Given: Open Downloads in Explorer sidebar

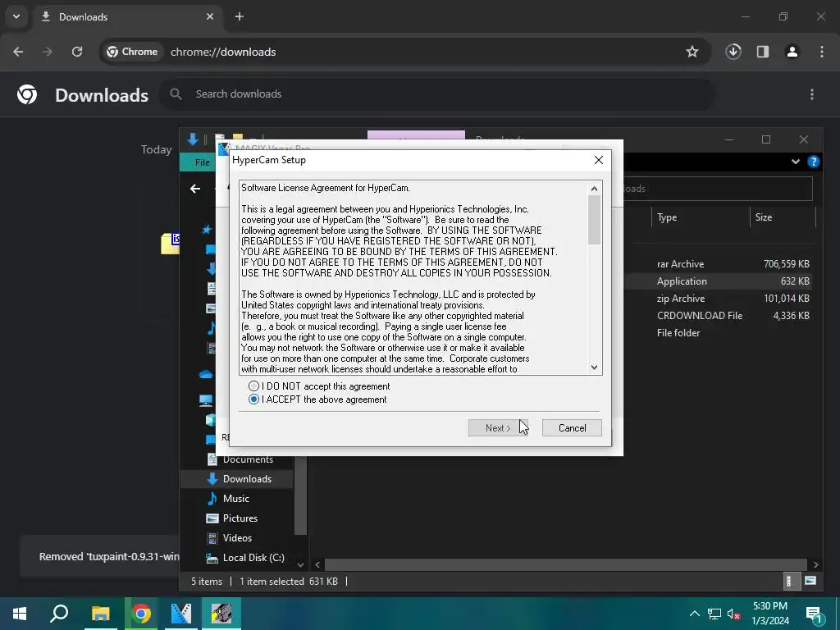Looking at the screenshot, I should tap(247, 479).
